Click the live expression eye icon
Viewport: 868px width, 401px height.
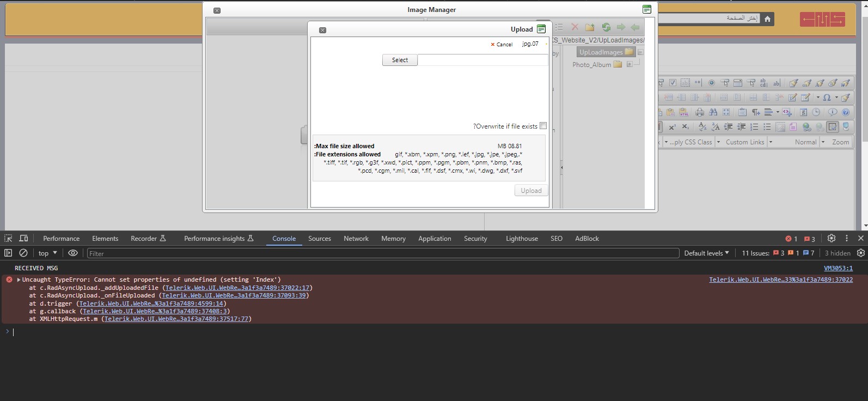(72, 253)
